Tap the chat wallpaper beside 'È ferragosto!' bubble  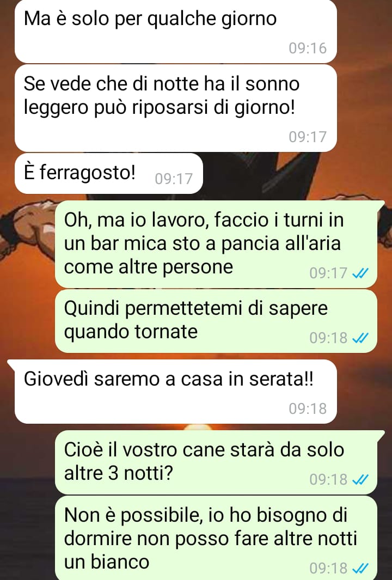[x=296, y=174]
